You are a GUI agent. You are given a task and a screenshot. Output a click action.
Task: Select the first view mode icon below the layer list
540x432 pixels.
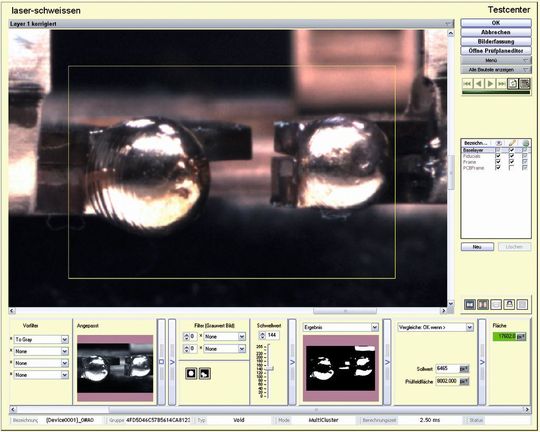[x=470, y=304]
